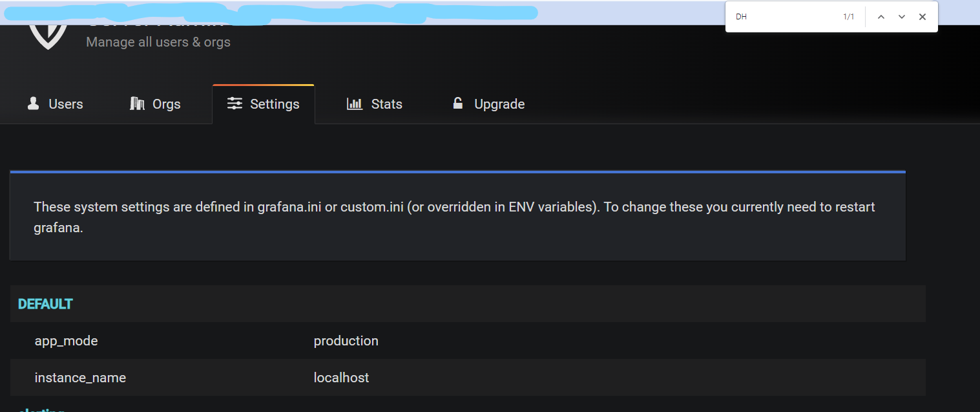
Task: Click the production value
Action: pyautogui.click(x=346, y=341)
